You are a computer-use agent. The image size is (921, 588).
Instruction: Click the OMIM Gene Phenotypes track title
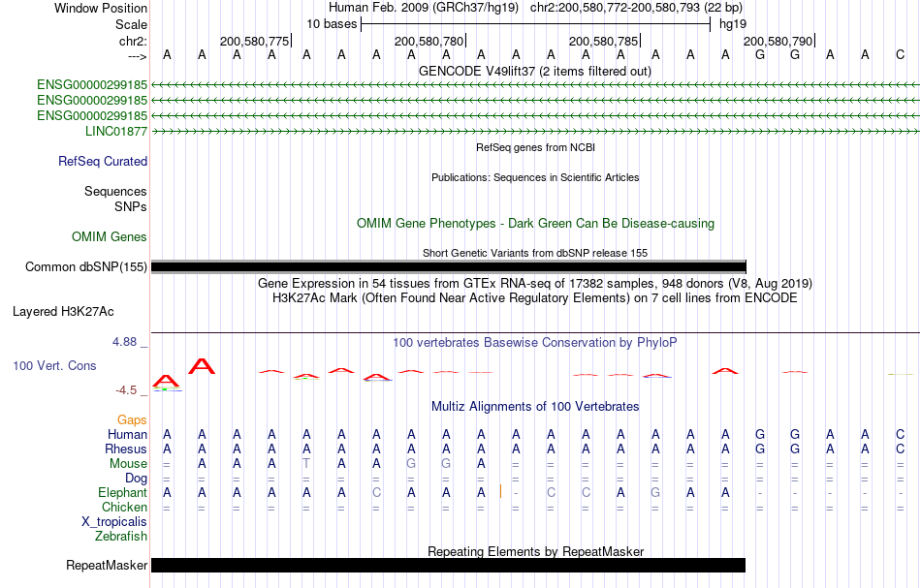(535, 223)
